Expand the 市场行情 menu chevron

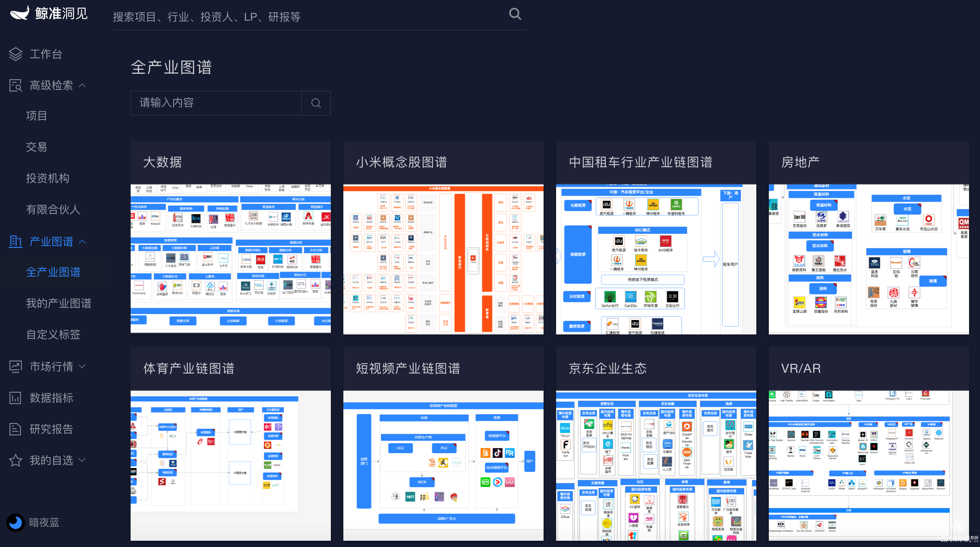tap(82, 366)
